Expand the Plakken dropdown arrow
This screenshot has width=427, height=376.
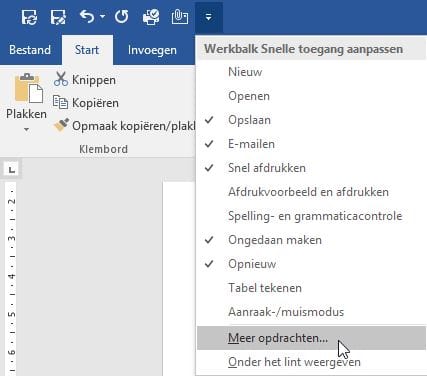26,129
